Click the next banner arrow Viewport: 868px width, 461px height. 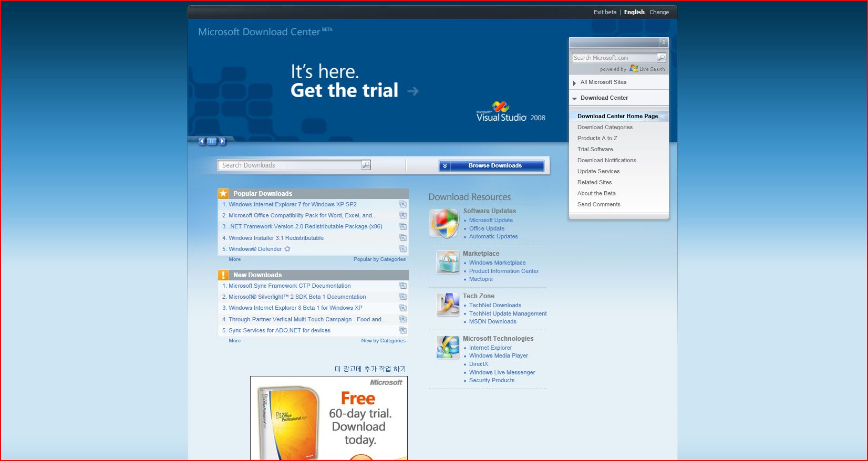tap(222, 141)
